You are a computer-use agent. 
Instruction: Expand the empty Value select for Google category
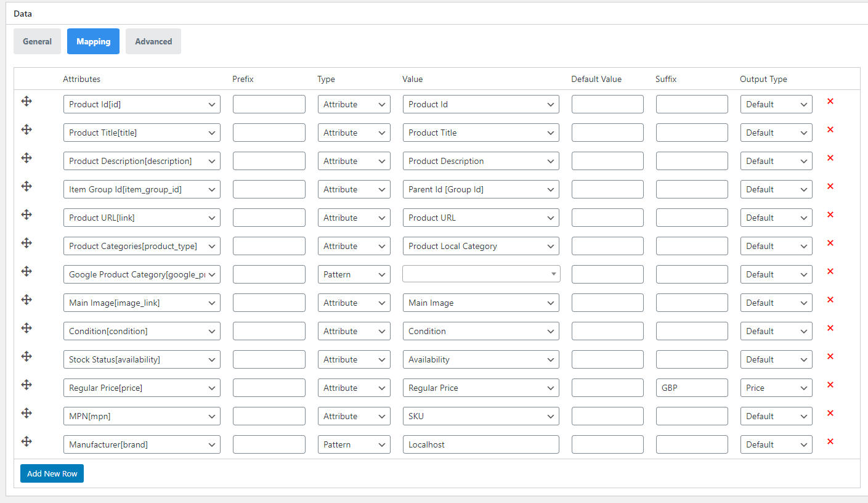point(481,274)
